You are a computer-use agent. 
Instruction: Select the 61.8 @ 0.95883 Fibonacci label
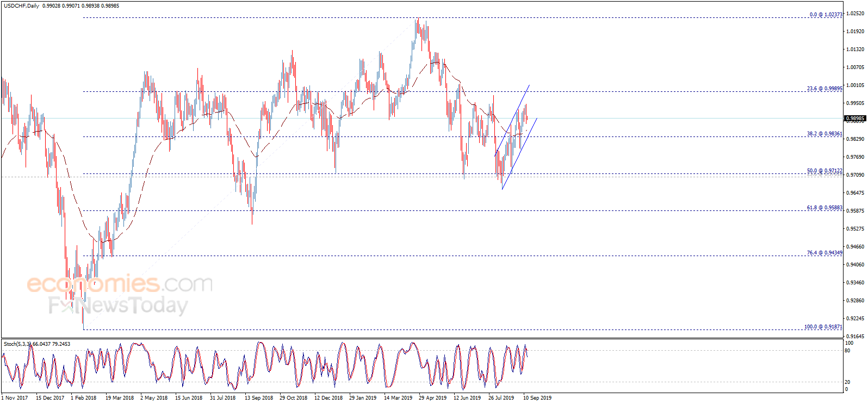coord(824,208)
